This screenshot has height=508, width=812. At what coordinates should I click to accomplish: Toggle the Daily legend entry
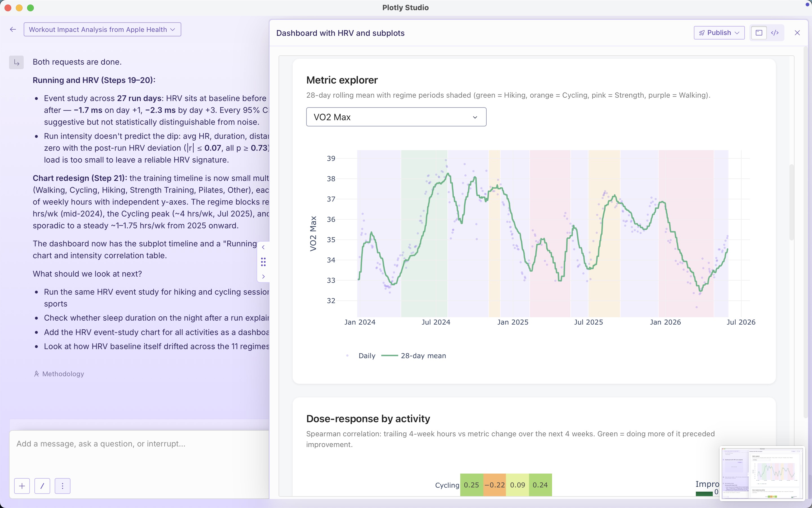(361, 356)
